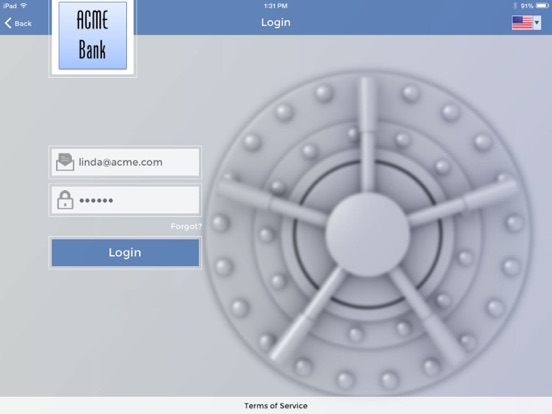Click the envelope icon in email field
Viewport: 552px width, 414px height.
click(x=65, y=162)
